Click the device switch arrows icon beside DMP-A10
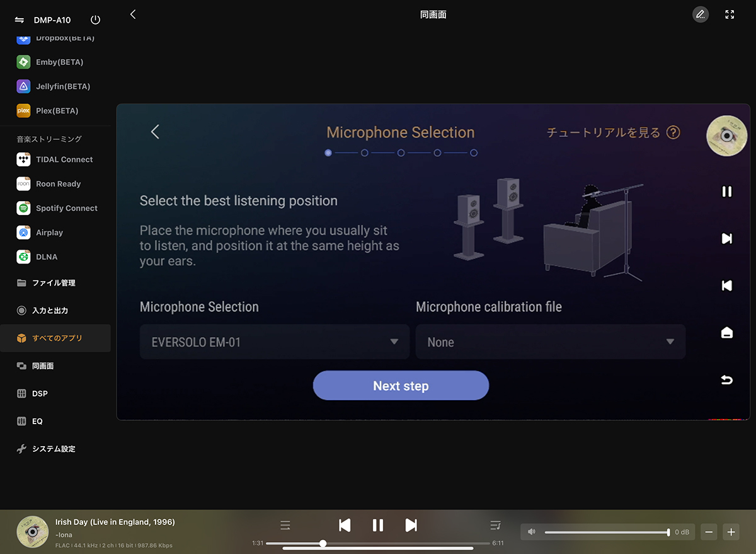756x554 pixels. pos(19,20)
